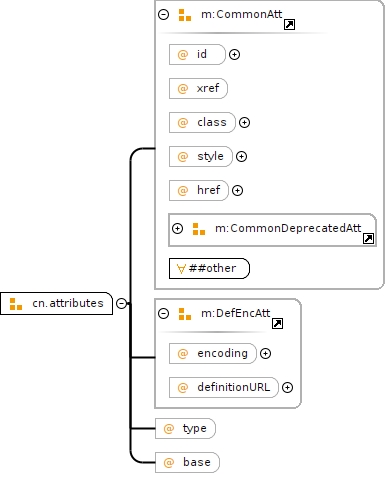Expand the definitionURL attribute details
Viewport: 386px width, 478px height.
287,387
